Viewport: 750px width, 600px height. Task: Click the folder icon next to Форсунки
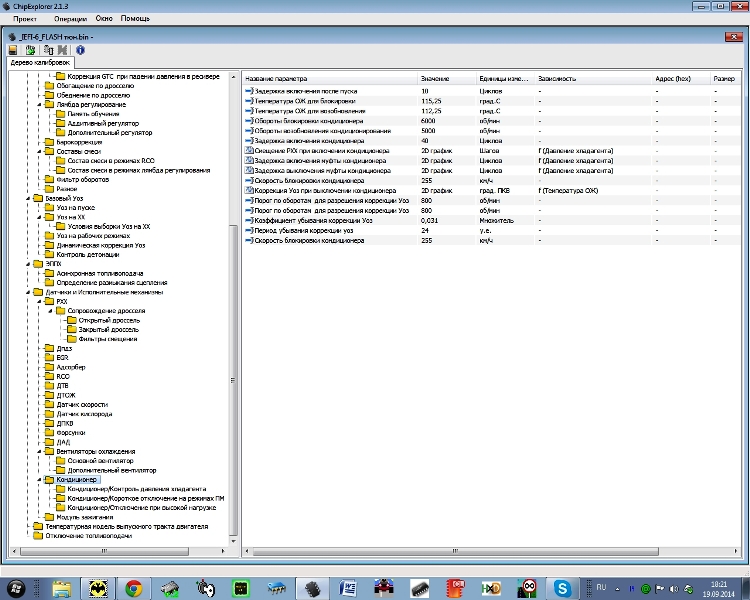[x=50, y=432]
